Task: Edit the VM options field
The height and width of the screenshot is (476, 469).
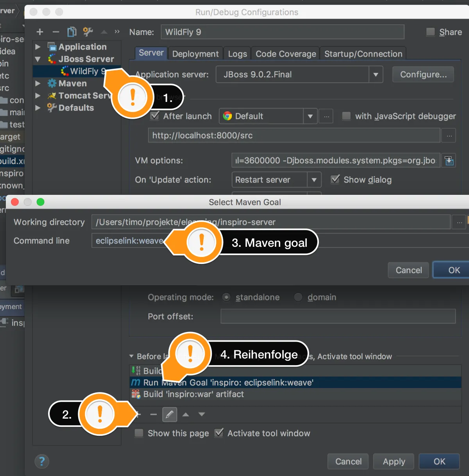Action: tap(336, 160)
